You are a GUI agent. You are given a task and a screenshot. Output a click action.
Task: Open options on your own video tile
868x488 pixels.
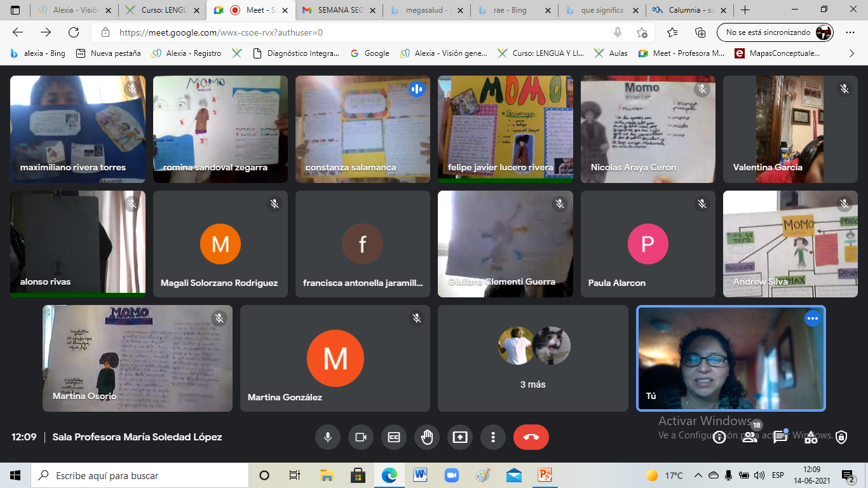(x=812, y=319)
